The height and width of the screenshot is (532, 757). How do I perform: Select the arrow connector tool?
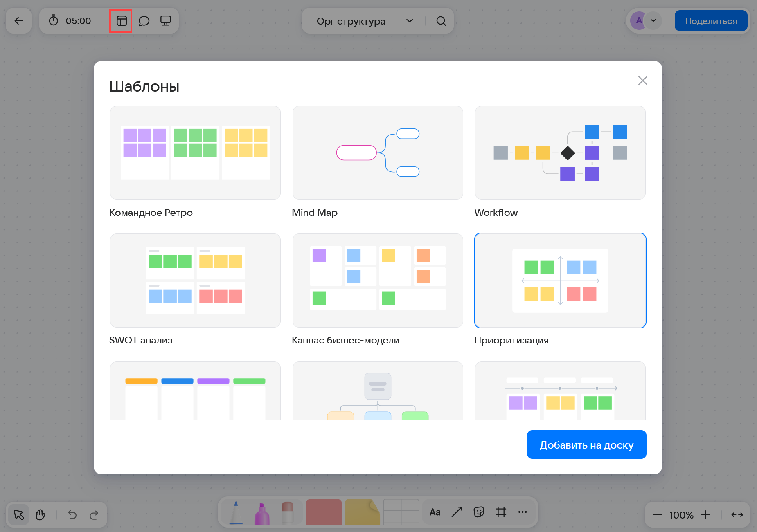coord(457,512)
